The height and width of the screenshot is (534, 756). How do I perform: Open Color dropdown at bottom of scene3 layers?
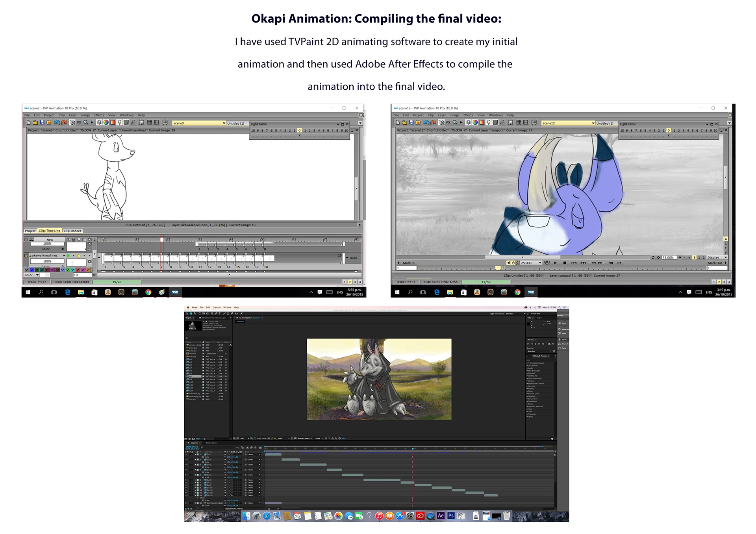click(x=31, y=275)
